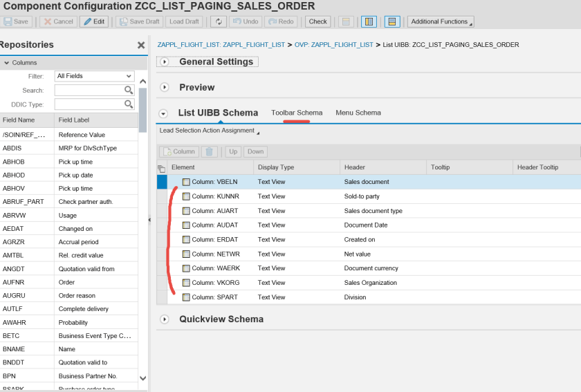Click the magnifier icon beside DDIC Type field
The height and width of the screenshot is (392, 581).
click(x=129, y=104)
